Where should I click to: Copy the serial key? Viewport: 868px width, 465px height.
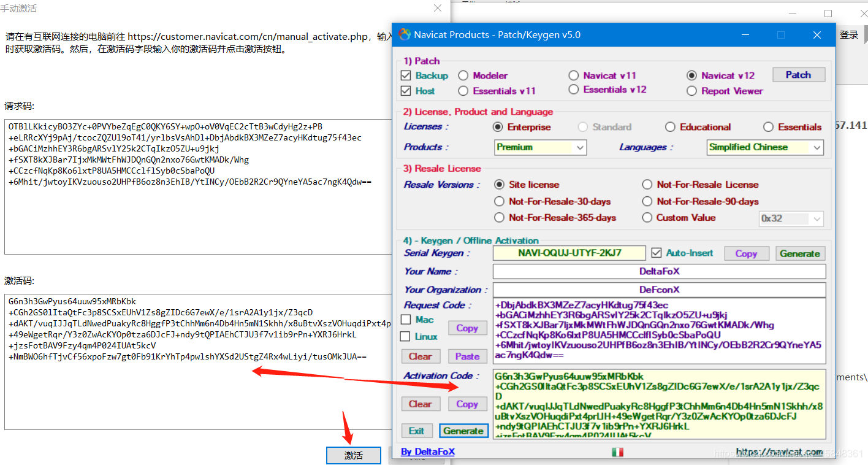[746, 253]
